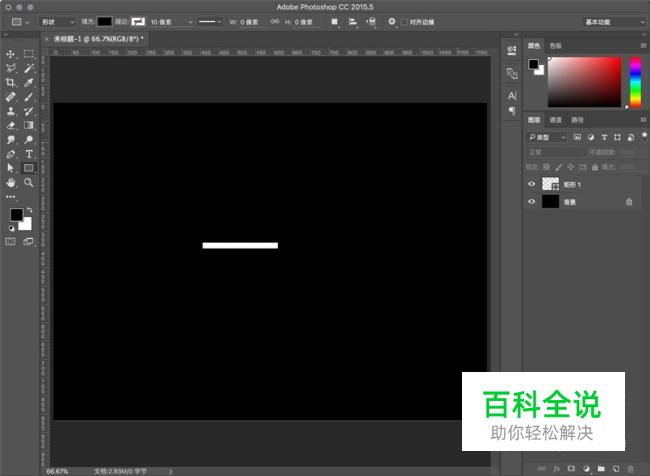This screenshot has width=650, height=476.
Task: Switch to the Paths tab
Action: [577, 120]
